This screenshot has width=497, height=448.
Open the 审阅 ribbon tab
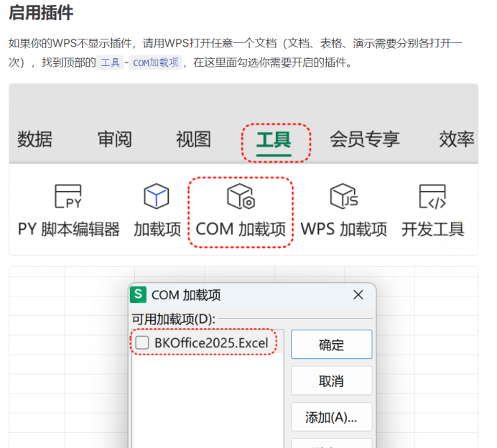pos(115,139)
